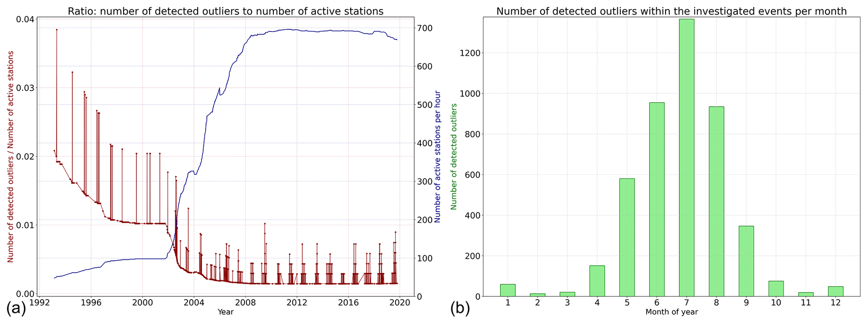Click the 2008 tick label on year axis

point(245,302)
